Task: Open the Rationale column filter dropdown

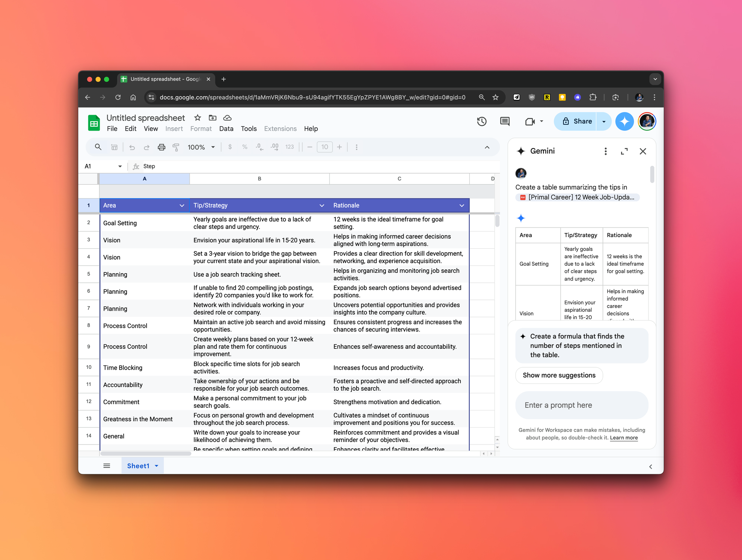Action: 462,206
